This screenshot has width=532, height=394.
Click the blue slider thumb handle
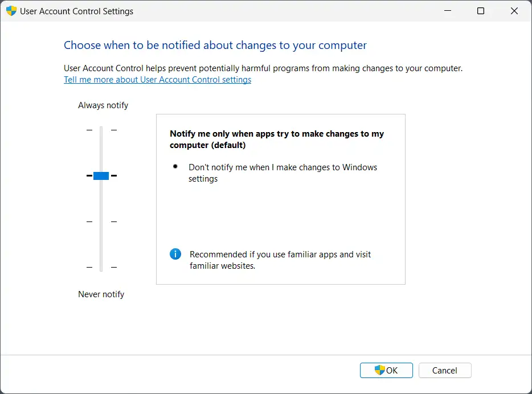click(x=101, y=176)
